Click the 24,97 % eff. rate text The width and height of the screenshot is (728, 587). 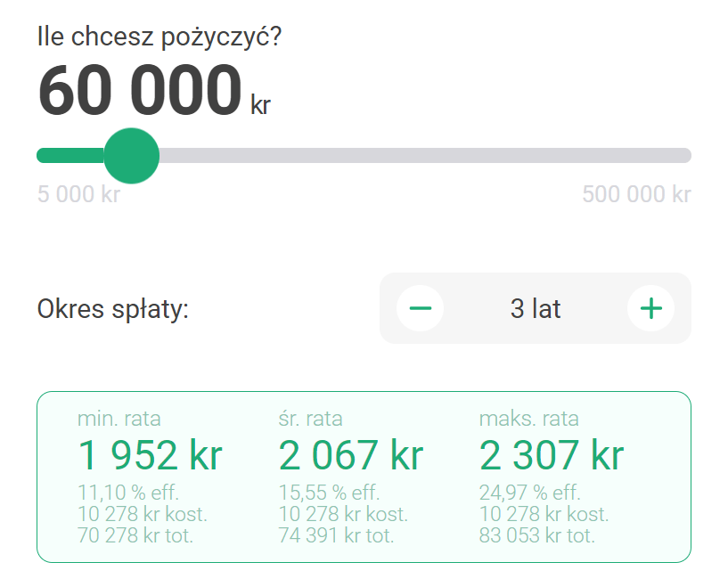530,493
